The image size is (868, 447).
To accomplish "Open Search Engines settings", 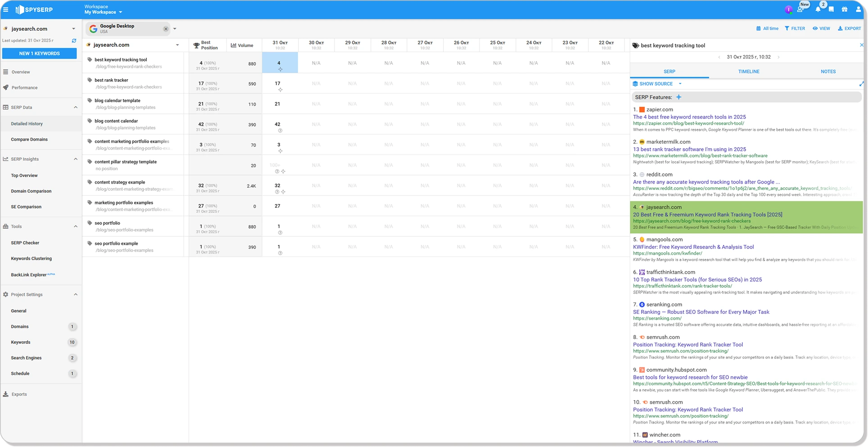I will tap(26, 358).
